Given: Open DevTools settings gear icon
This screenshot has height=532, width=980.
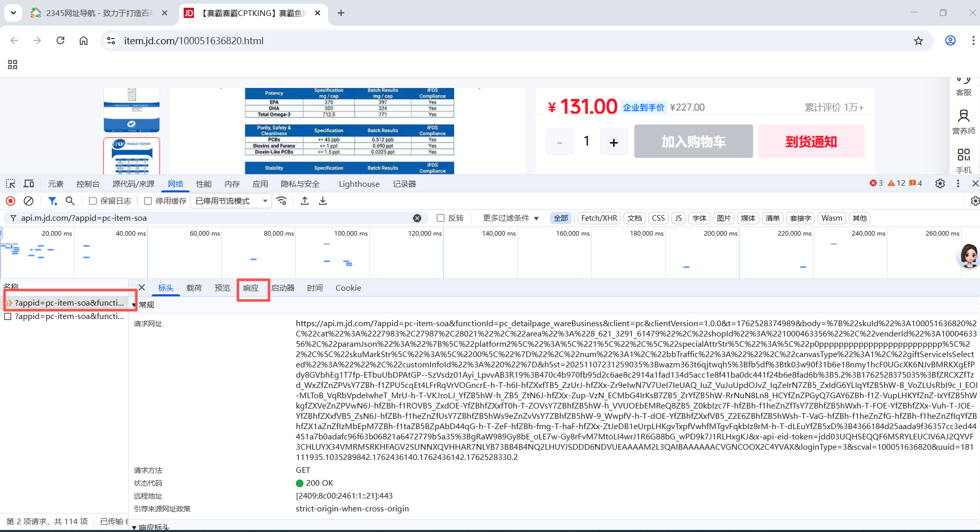Looking at the screenshot, I should pos(940,184).
